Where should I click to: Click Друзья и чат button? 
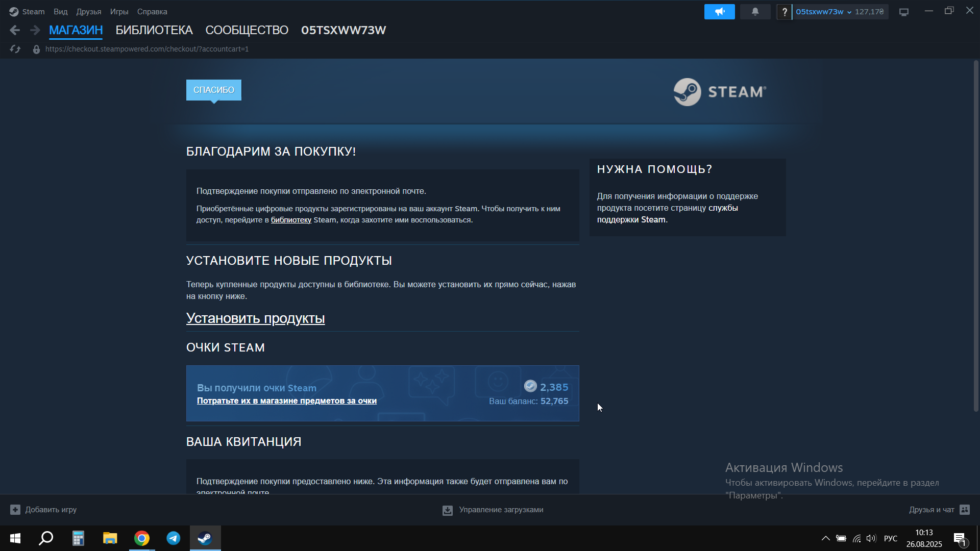click(x=939, y=510)
